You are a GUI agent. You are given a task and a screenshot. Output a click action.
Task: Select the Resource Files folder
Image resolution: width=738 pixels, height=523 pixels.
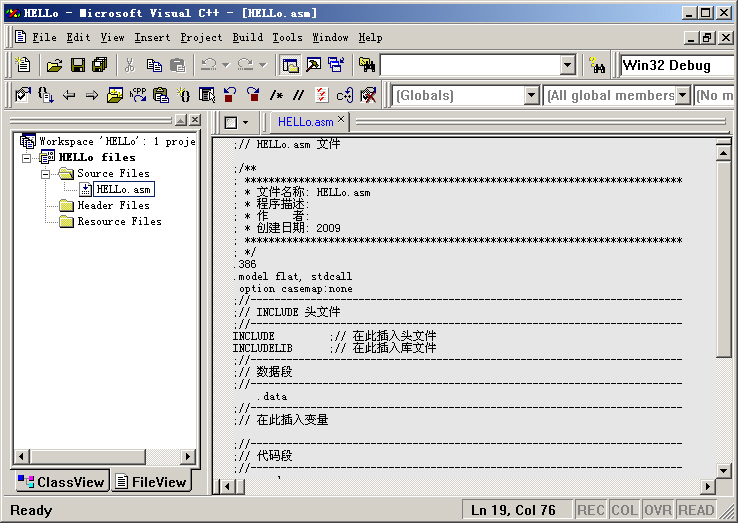[x=119, y=221]
